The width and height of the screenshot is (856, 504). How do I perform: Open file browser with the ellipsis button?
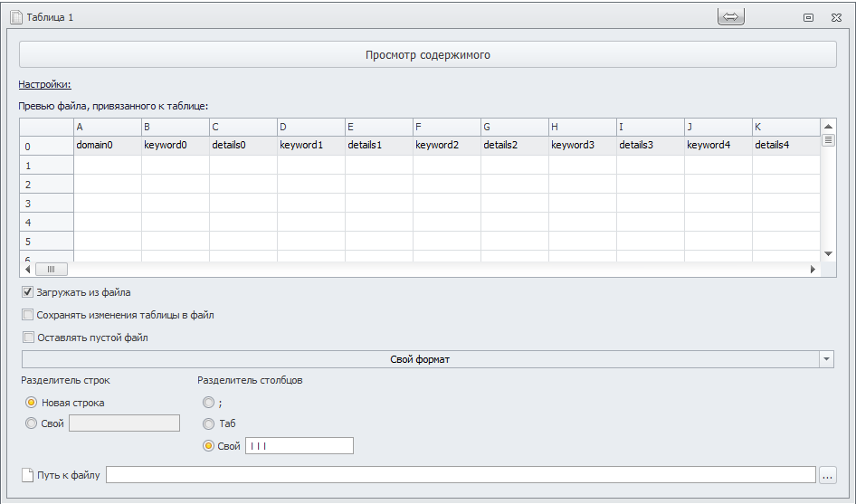[828, 475]
